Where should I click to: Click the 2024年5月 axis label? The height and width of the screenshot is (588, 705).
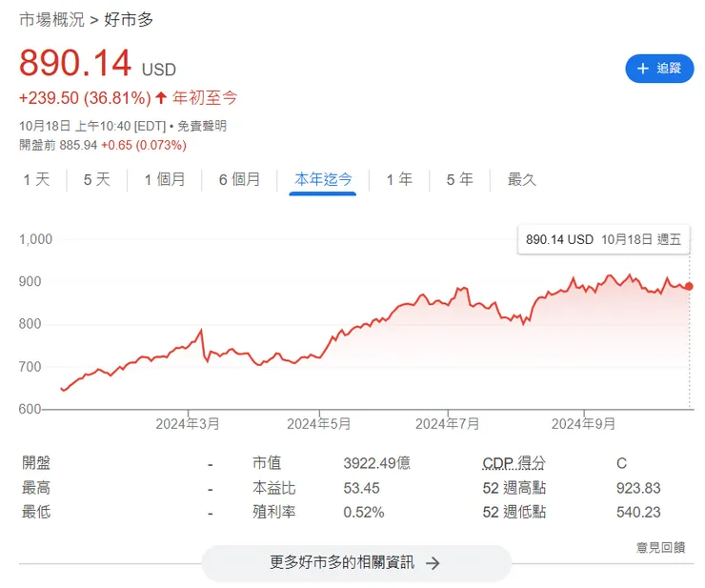pos(319,424)
